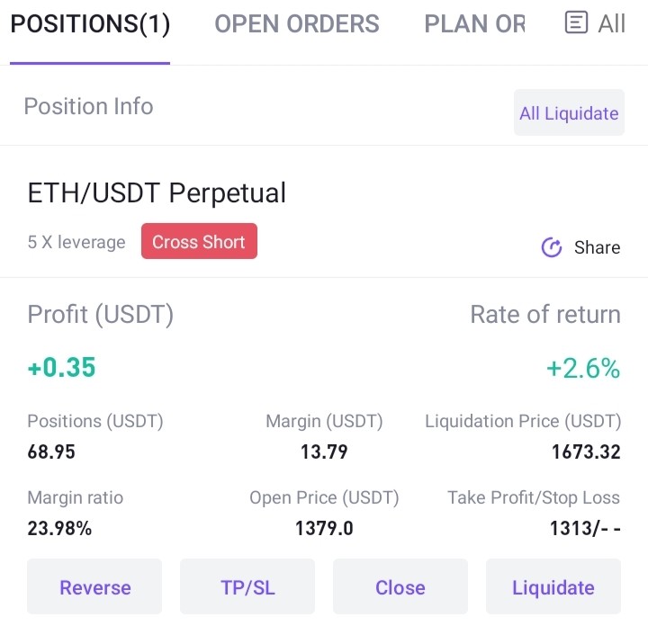The height and width of the screenshot is (644, 648).
Task: Open the OPEN ORDERS tab
Action: pos(297,23)
